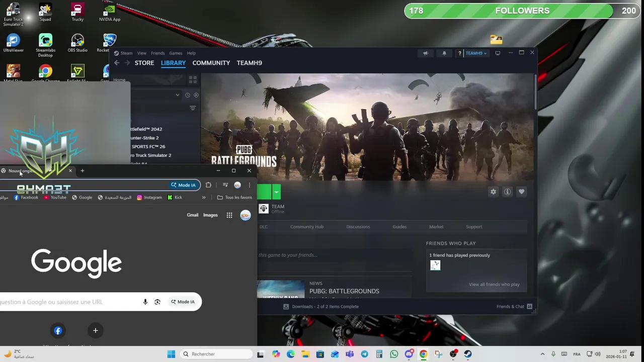
Task: Open new Chrome tab plus button
Action: [83, 171]
